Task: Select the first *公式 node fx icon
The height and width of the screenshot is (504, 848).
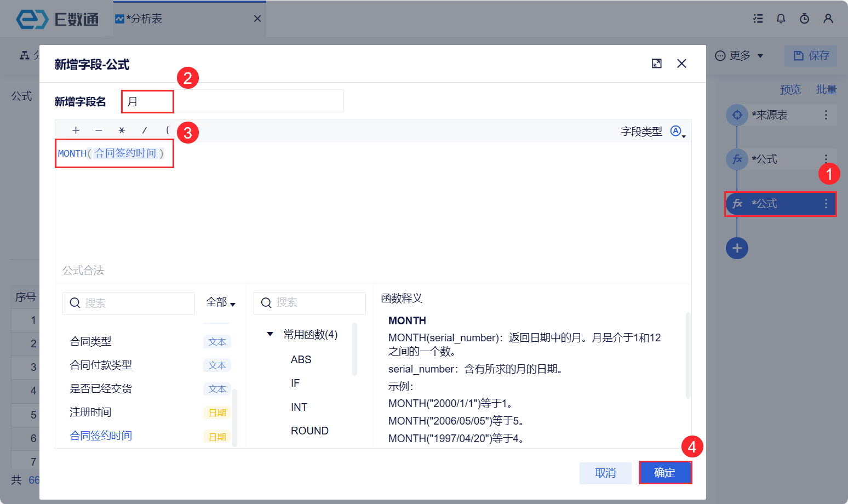Action: pyautogui.click(x=737, y=159)
